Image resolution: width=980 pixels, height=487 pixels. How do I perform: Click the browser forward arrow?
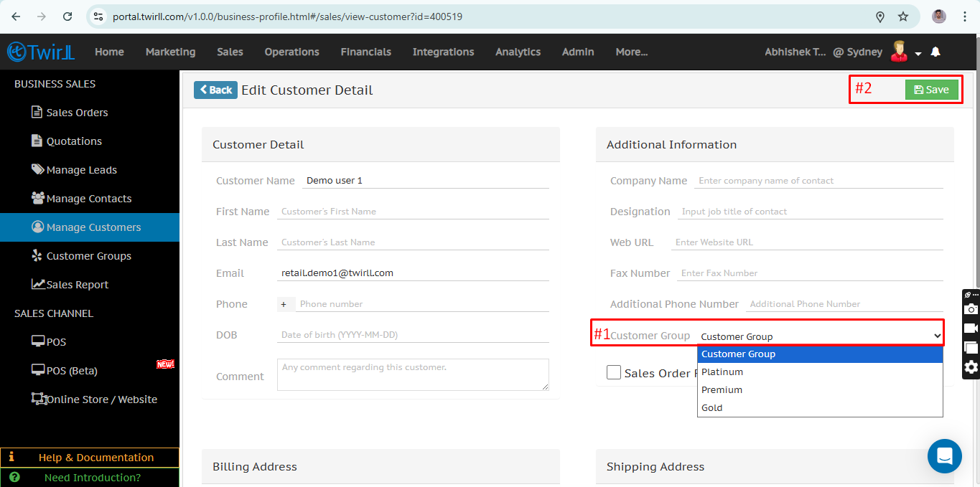pyautogui.click(x=42, y=16)
